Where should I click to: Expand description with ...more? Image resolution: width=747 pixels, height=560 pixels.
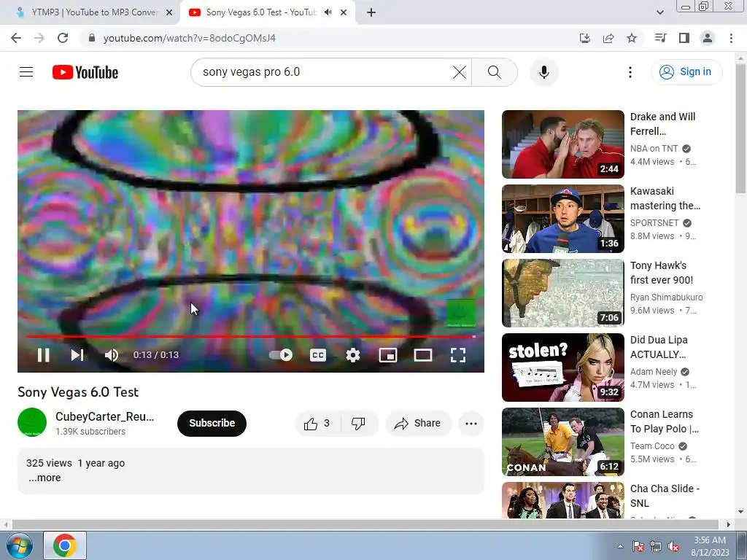point(44,478)
